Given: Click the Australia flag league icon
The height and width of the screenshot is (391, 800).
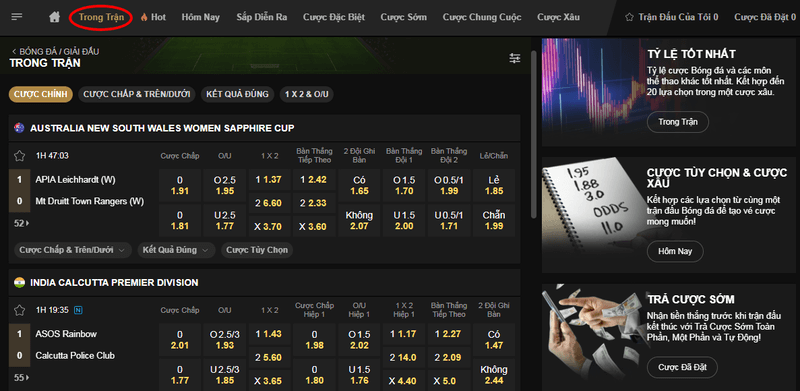Looking at the screenshot, I should pyautogui.click(x=19, y=128).
